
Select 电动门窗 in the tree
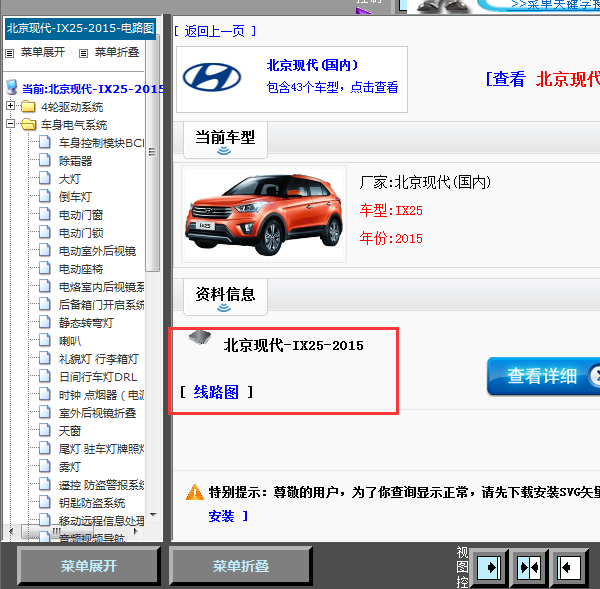click(x=81, y=215)
